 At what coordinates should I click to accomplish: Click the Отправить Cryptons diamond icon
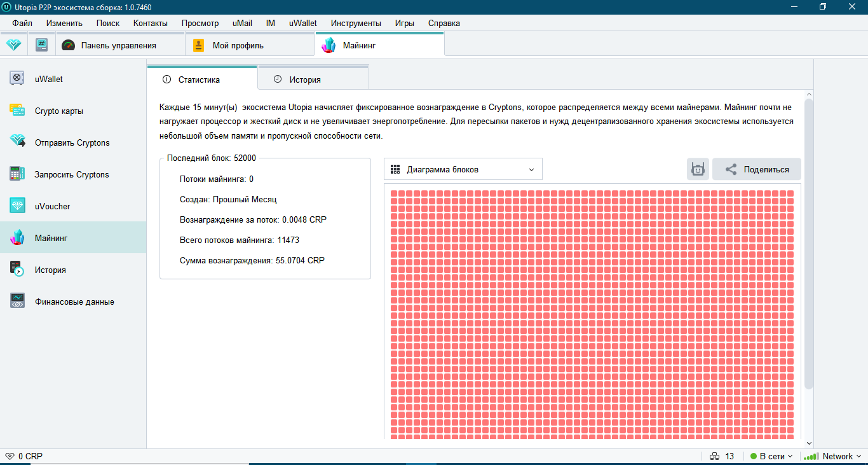[17, 142]
